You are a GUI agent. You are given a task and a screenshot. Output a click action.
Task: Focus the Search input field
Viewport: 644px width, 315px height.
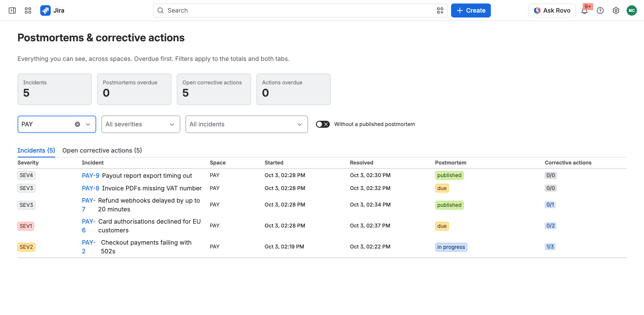(x=300, y=10)
